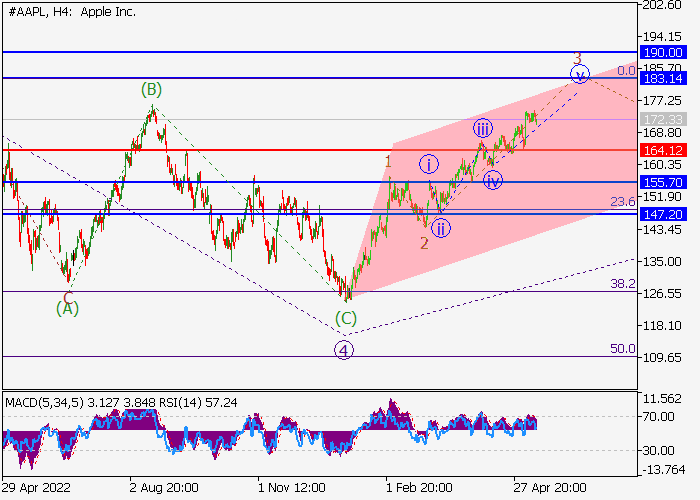Select the green (B) wave label
This screenshot has height=500, width=700.
pos(151,90)
